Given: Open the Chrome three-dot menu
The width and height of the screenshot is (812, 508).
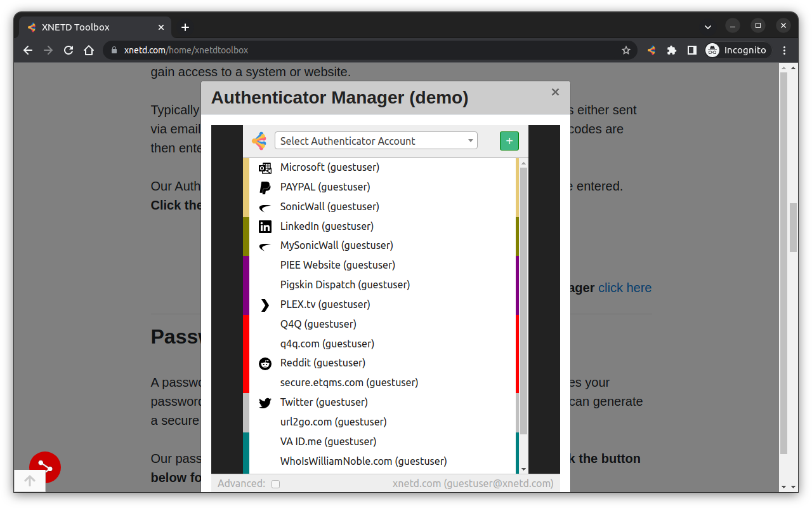Looking at the screenshot, I should (785, 50).
